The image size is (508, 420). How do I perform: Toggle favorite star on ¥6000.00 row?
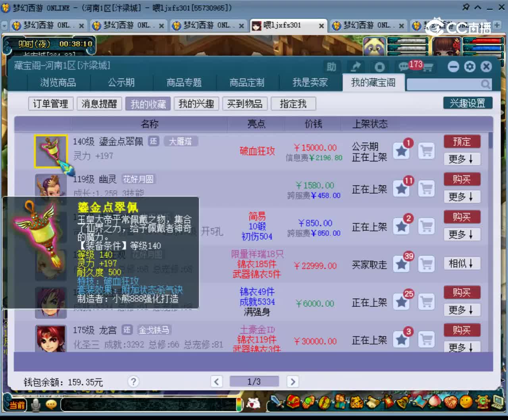tap(402, 302)
